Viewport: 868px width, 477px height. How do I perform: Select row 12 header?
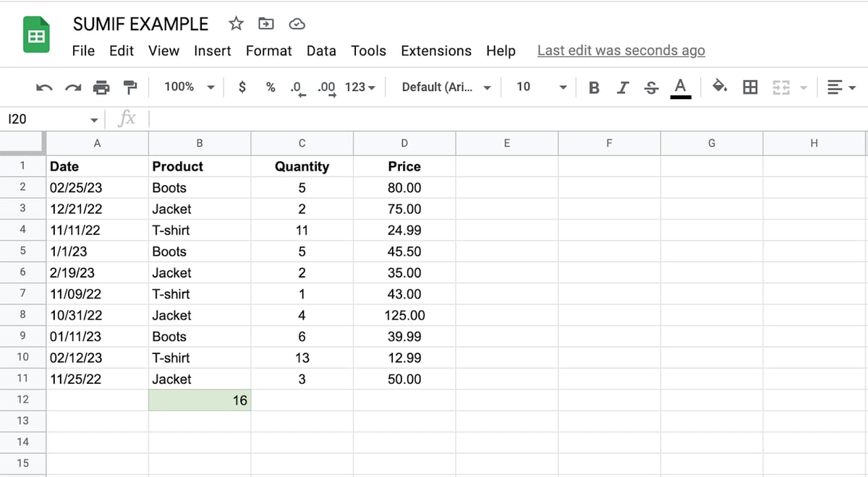tap(22, 400)
